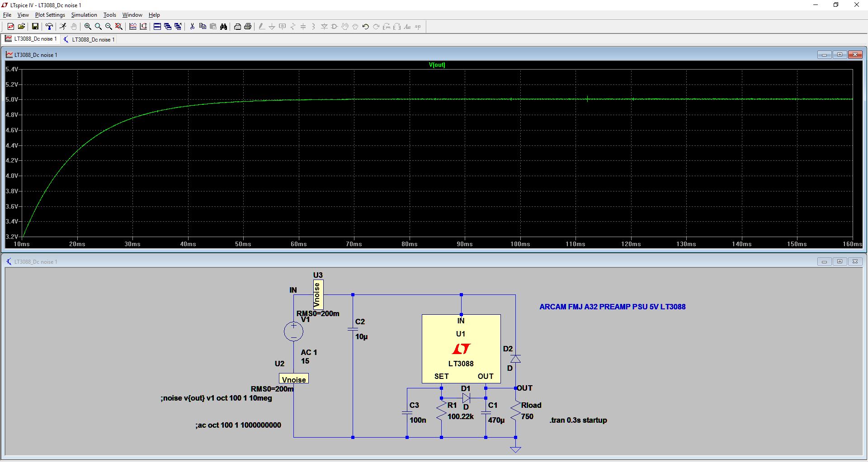Click the V1 voltage source symbol
The width and height of the screenshot is (868, 462).
coord(293,331)
